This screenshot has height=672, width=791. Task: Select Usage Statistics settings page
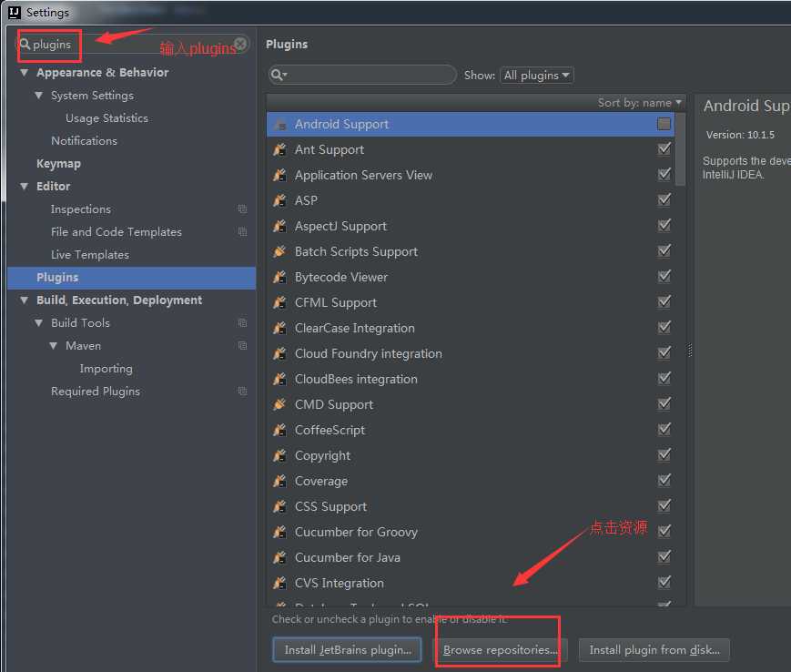[106, 118]
